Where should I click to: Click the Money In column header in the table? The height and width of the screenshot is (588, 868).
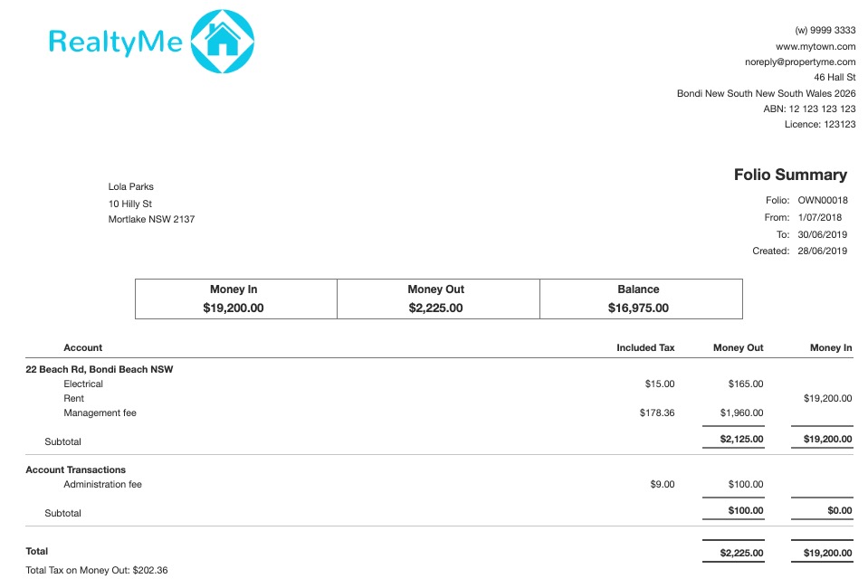click(831, 348)
